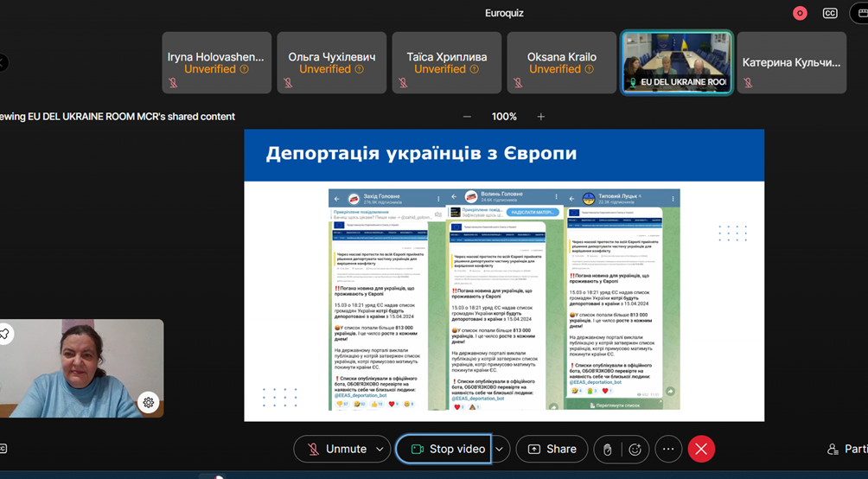The width and height of the screenshot is (868, 479).
Task: Click Stop video button
Action: (444, 449)
